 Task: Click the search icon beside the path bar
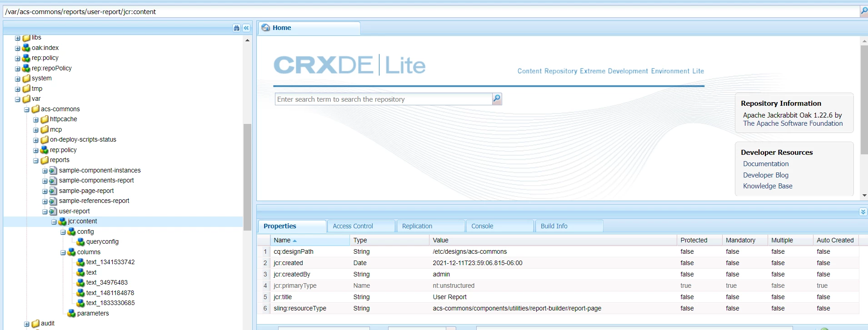click(864, 11)
